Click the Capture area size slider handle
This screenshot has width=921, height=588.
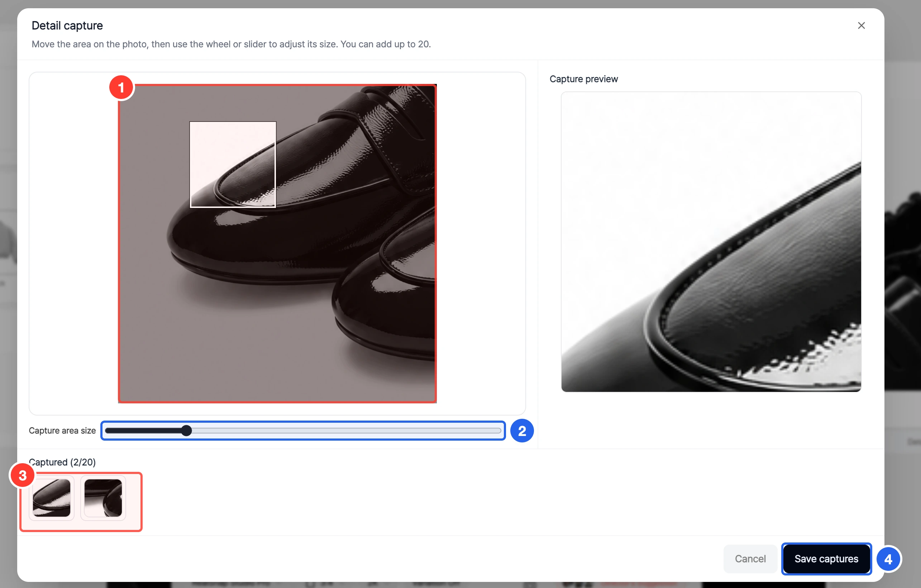[x=186, y=430]
